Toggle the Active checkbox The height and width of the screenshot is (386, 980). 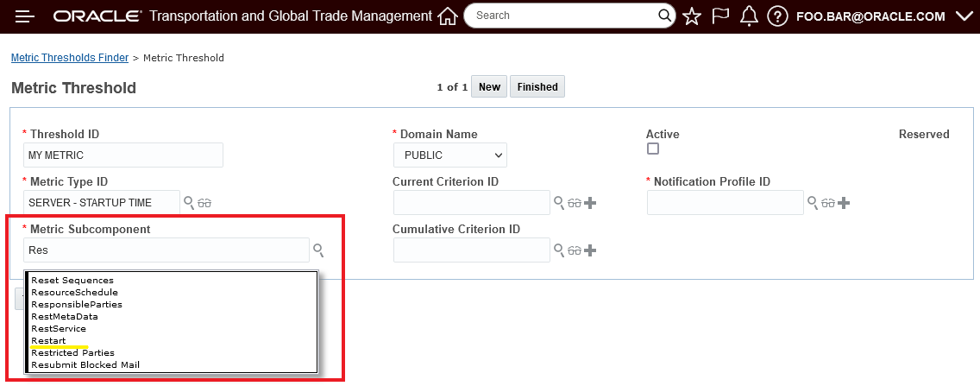pyautogui.click(x=653, y=149)
